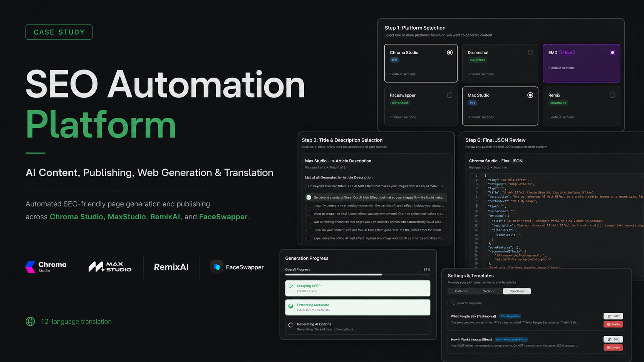Click the playground tag on Faceswapper card
Image resolution: width=644 pixels, height=362 pixels.
pos(400,103)
